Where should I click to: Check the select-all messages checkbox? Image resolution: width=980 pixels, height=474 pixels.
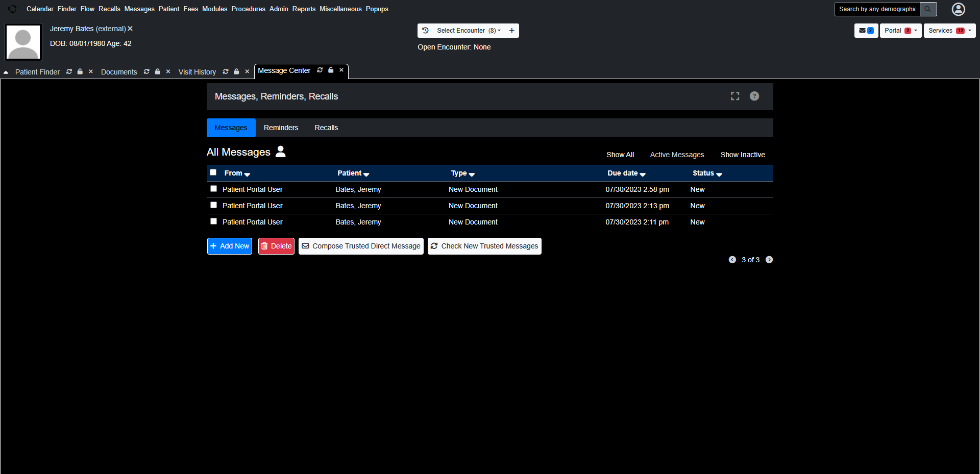(x=213, y=172)
